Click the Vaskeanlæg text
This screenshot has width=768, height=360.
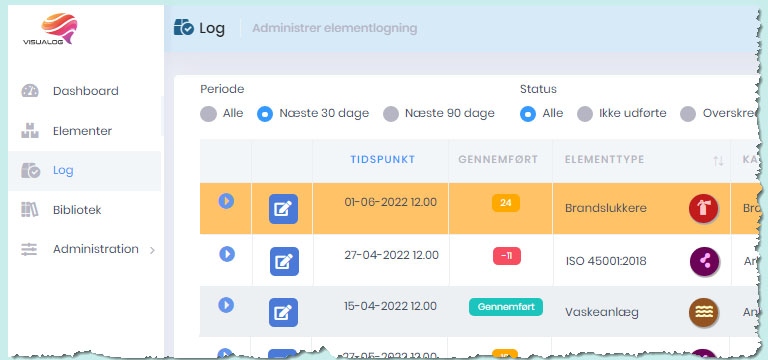pos(601,312)
